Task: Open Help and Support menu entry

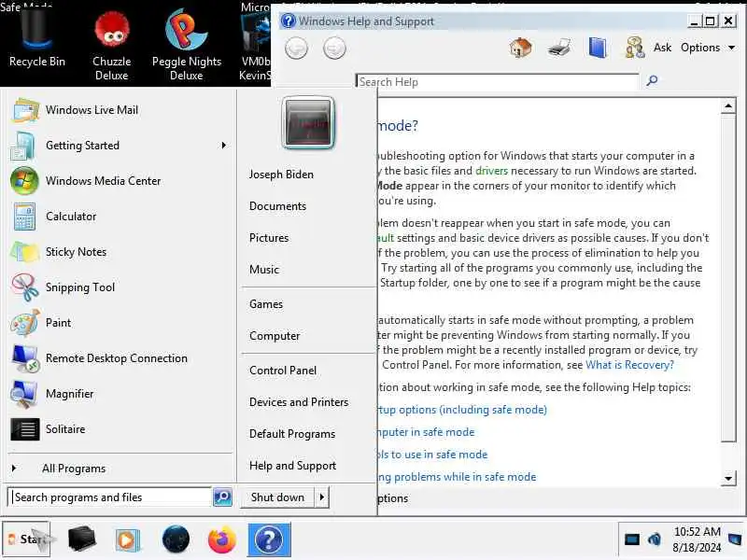Action: pyautogui.click(x=292, y=466)
